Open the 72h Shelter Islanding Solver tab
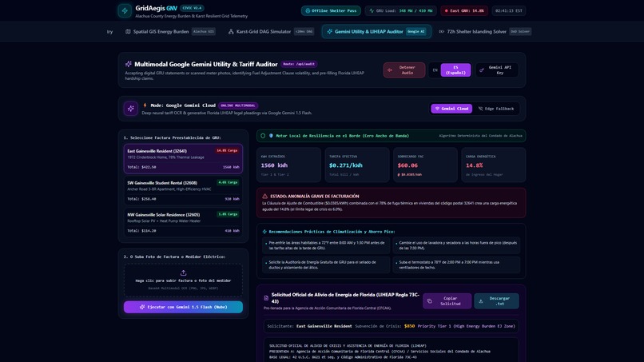Viewport: 644px width, 362px height. 485,32
